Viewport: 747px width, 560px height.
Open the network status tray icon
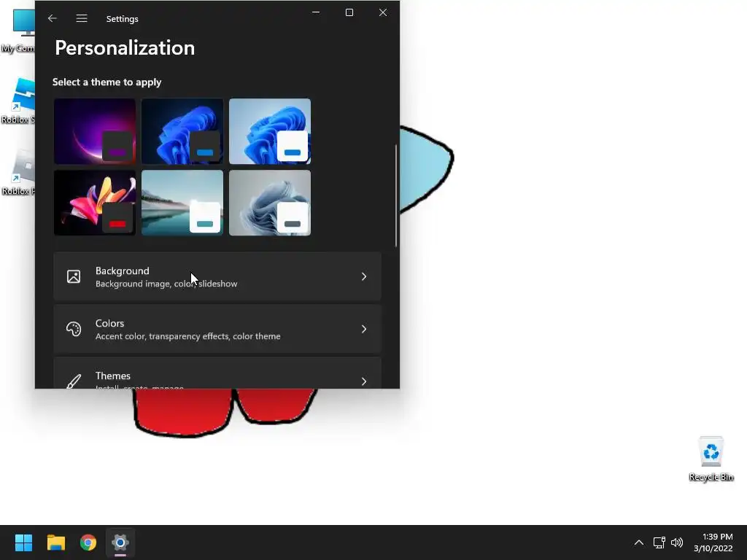659,542
